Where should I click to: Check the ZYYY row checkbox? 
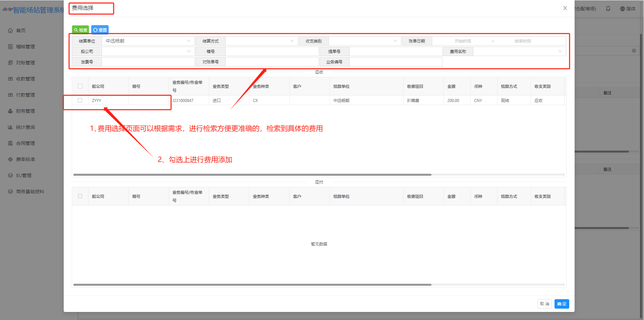(x=80, y=100)
